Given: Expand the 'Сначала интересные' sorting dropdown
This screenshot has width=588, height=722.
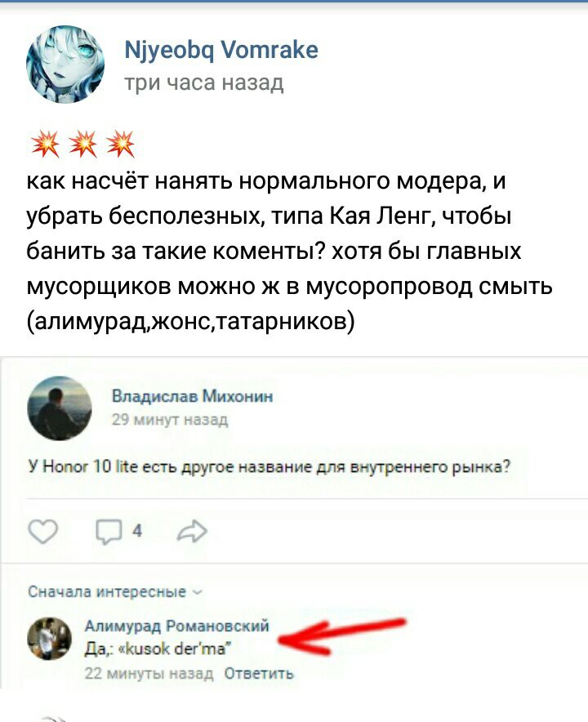Looking at the screenshot, I should [x=114, y=591].
